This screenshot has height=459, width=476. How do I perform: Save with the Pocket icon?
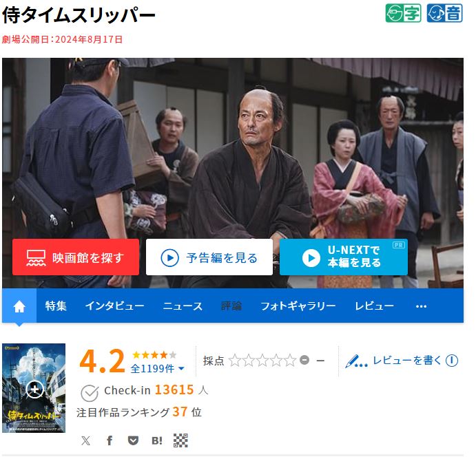coord(133,440)
